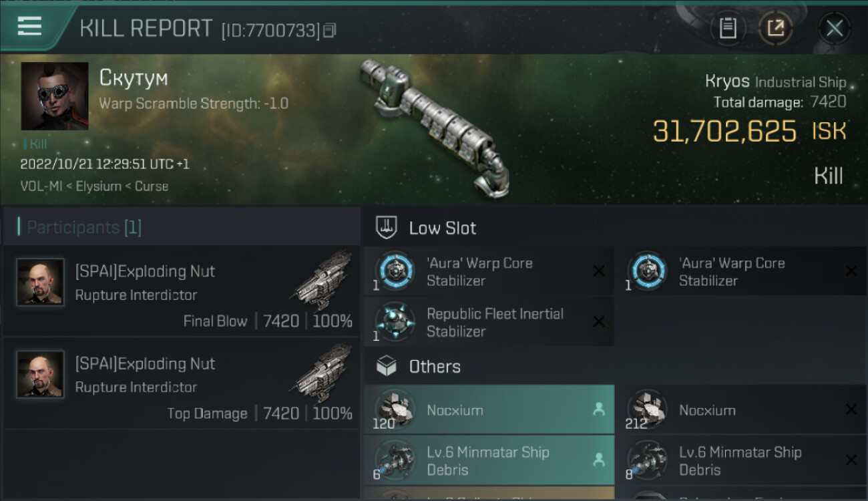Click the VOL-MI Elysium Curse location
Viewport: 868px width, 501px height.
(94, 186)
